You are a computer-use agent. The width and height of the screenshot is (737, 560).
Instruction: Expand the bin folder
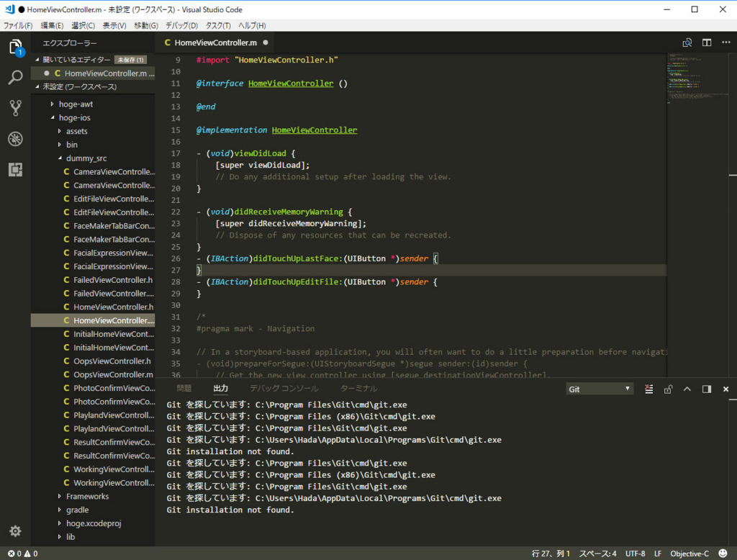pyautogui.click(x=59, y=145)
